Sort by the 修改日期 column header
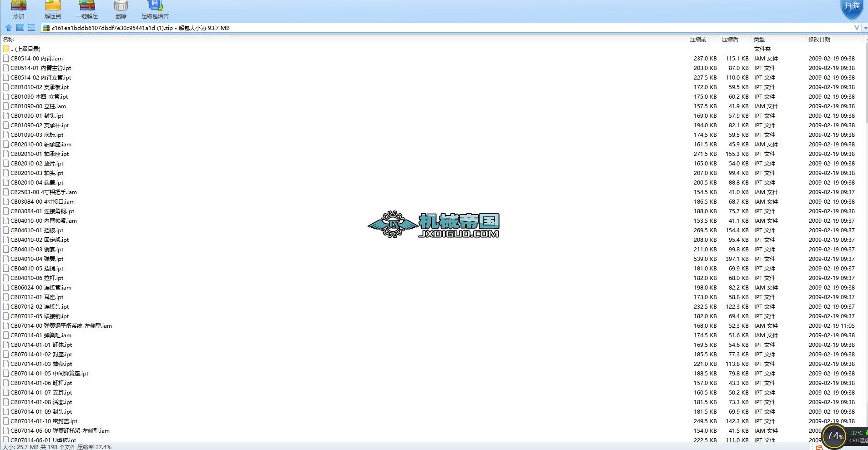 (819, 40)
